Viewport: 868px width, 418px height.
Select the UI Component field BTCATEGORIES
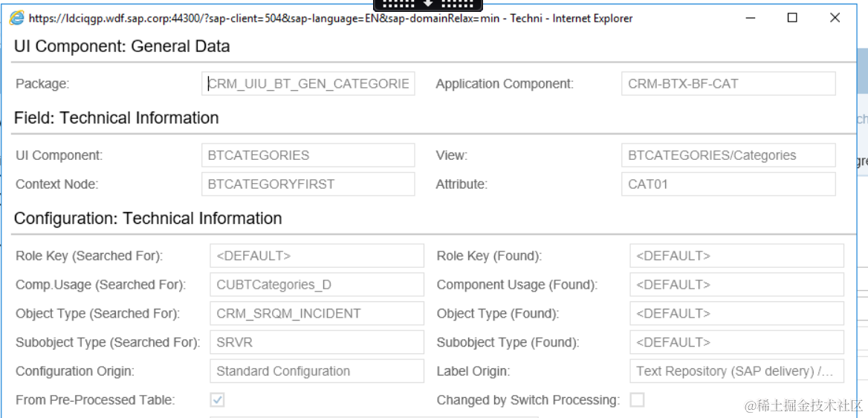[x=308, y=155]
